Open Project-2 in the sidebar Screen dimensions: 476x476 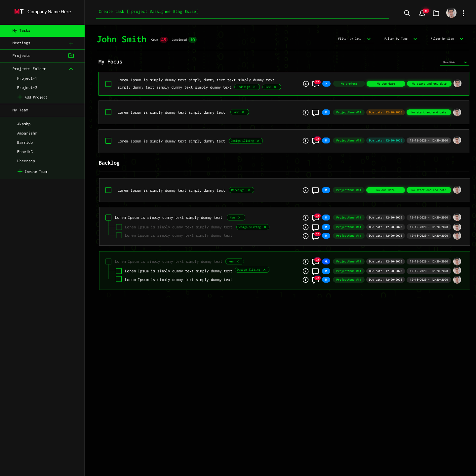pyautogui.click(x=27, y=88)
